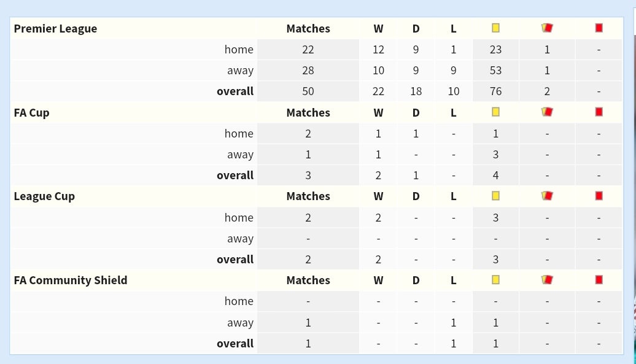
Task: Click the Premier League Matches column header
Action: point(308,29)
